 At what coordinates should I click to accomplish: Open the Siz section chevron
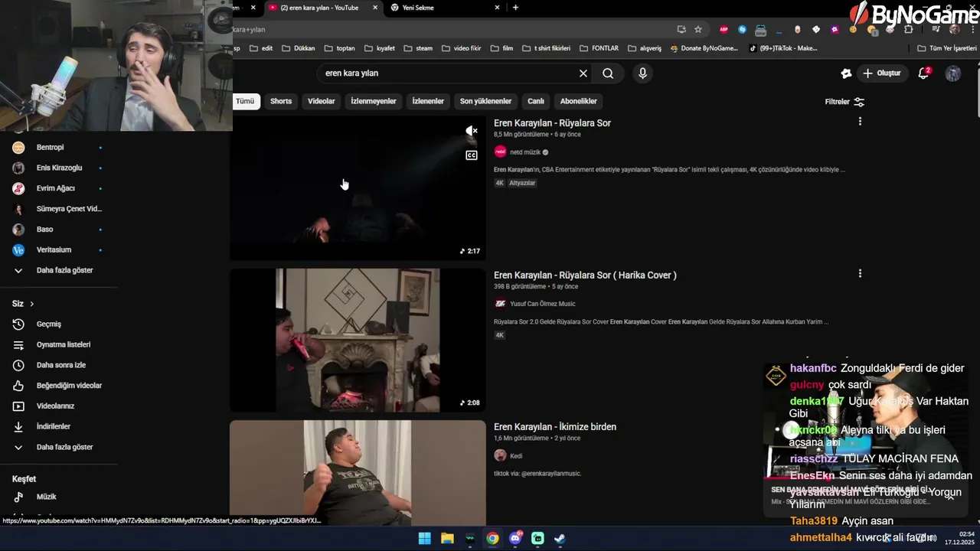[x=31, y=304]
